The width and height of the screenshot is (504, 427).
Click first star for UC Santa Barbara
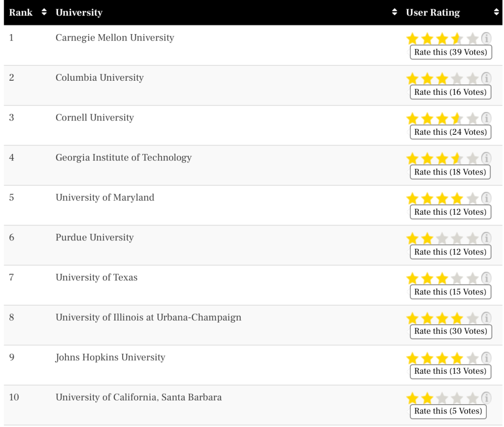412,399
